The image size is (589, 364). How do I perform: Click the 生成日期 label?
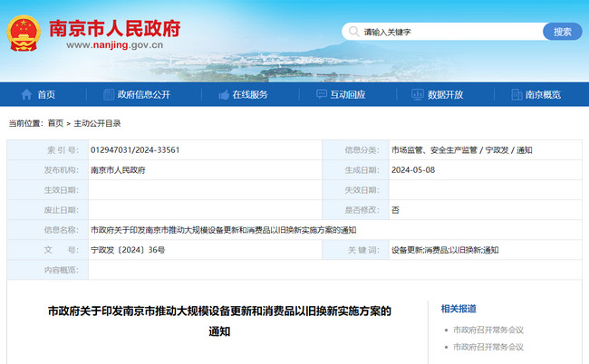point(362,170)
